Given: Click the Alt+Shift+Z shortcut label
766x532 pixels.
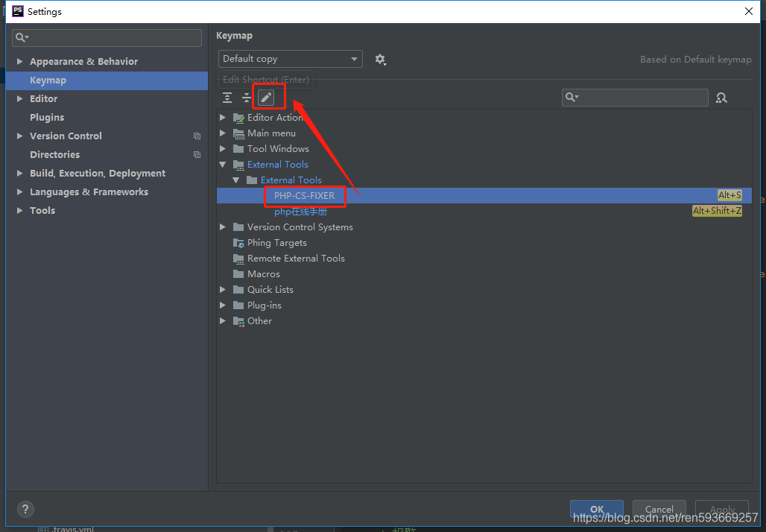Looking at the screenshot, I should click(717, 211).
